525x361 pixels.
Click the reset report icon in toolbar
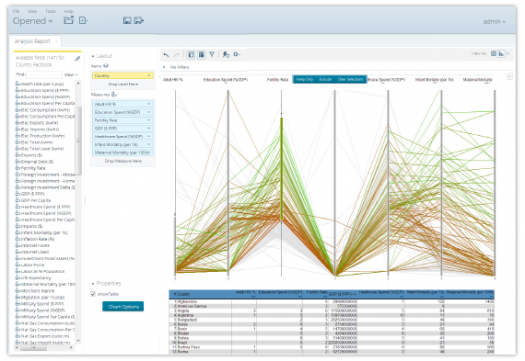click(x=226, y=54)
